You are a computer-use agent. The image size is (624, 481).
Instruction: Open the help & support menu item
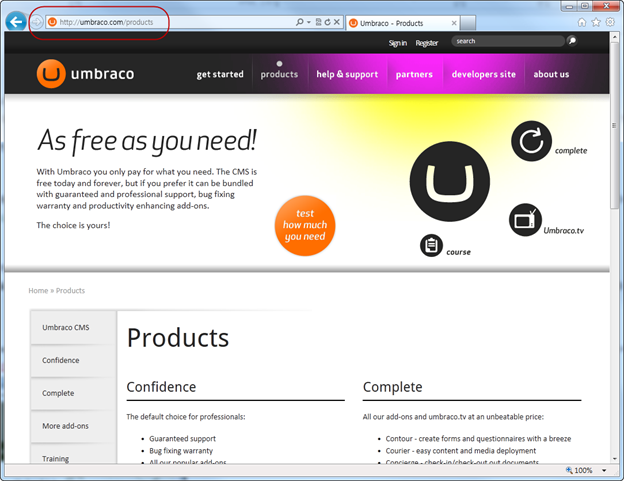[347, 74]
